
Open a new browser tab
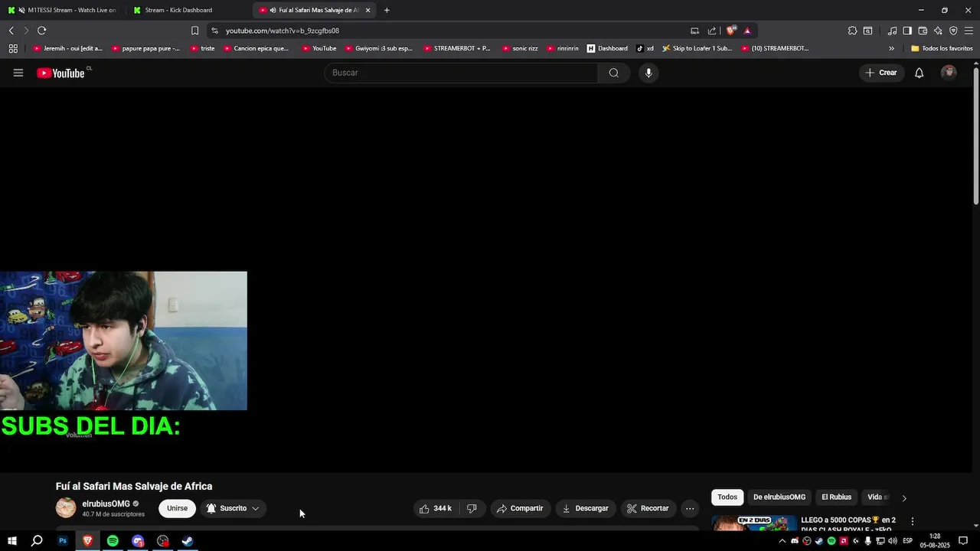(x=387, y=10)
